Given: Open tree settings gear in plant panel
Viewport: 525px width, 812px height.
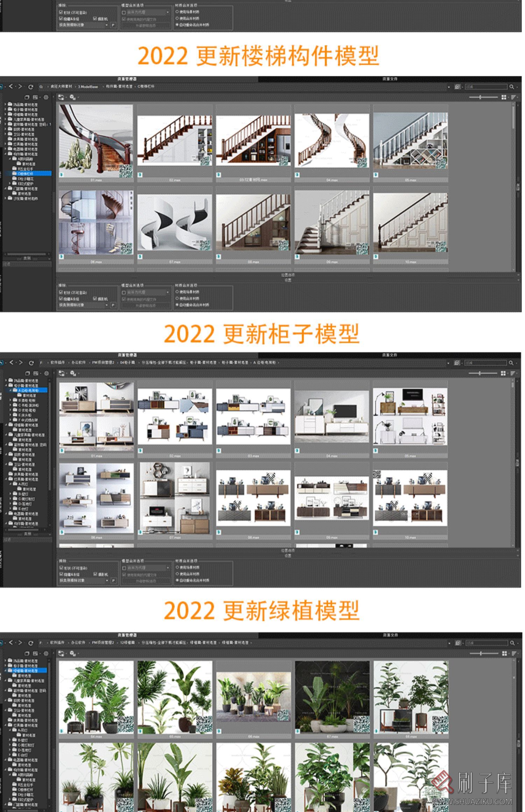Looking at the screenshot, I should pyautogui.click(x=46, y=653).
